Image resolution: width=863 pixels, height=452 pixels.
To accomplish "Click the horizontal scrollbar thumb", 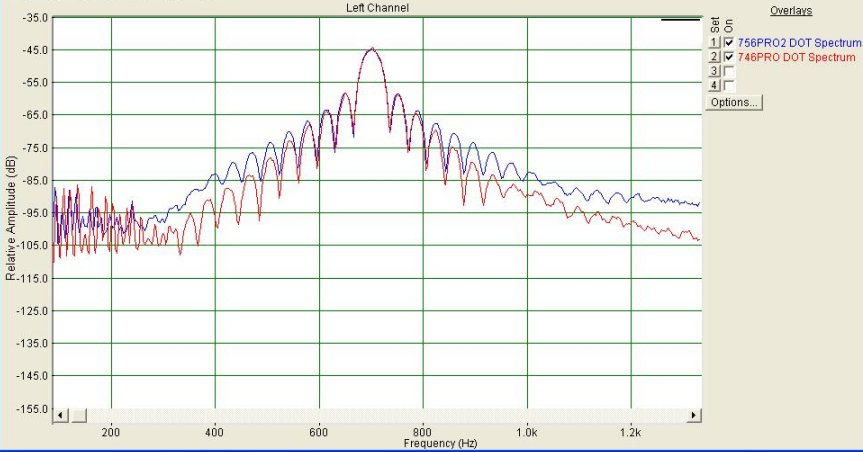I will [77, 414].
